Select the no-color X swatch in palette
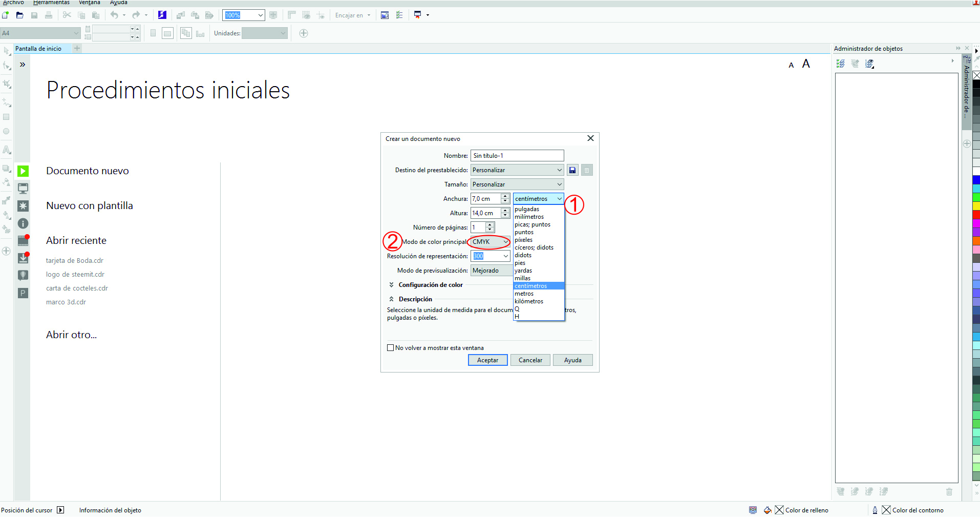The image size is (980, 517). 976,75
